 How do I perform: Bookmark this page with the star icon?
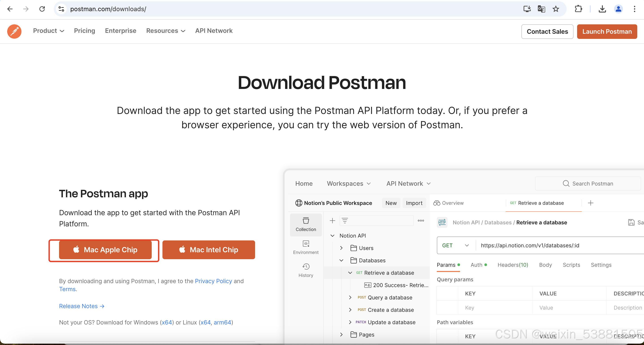[x=555, y=9]
